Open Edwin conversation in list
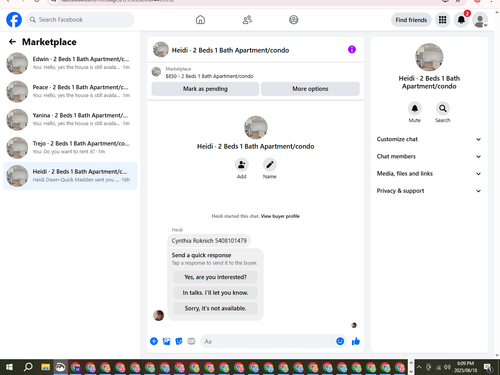 coord(70,63)
